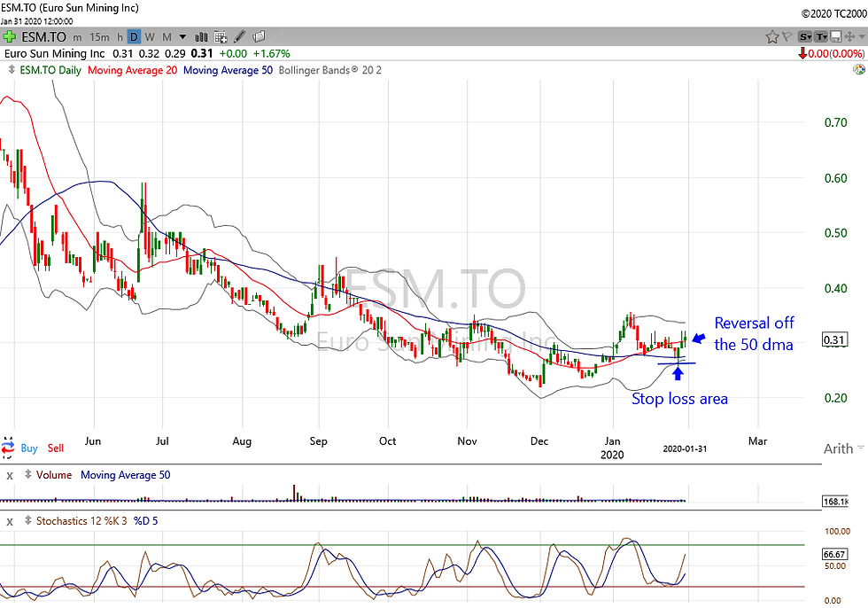Edit the ESM.TO Daily plot label

(x=50, y=70)
